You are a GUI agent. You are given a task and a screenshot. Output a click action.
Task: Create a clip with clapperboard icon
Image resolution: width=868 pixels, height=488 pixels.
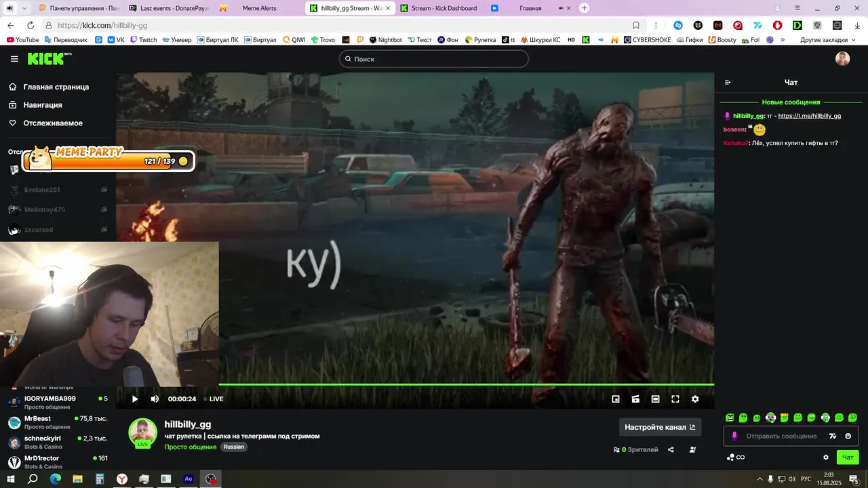(x=635, y=399)
